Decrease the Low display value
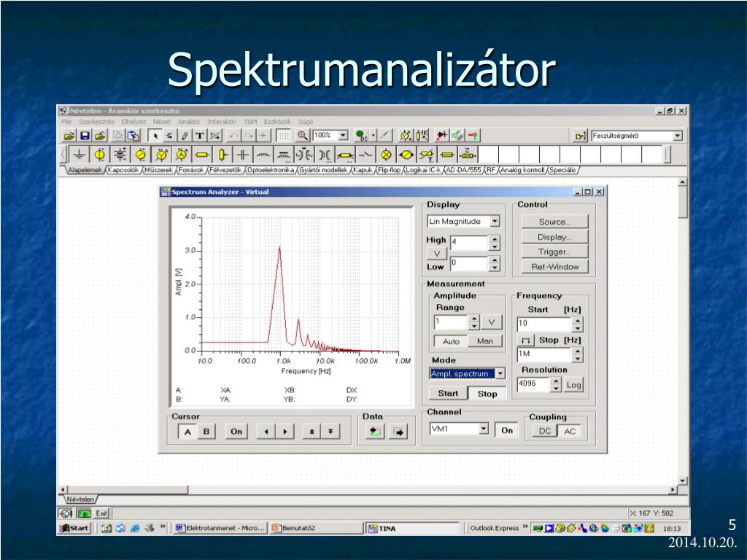 point(495,268)
